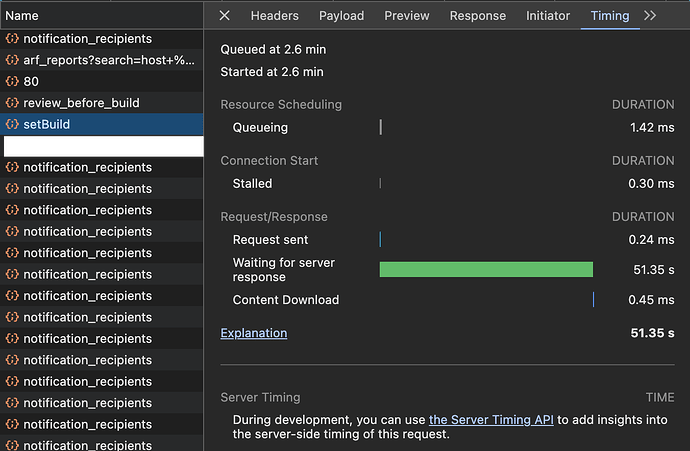Open the Payload tab
This screenshot has width=690, height=451.
[341, 16]
